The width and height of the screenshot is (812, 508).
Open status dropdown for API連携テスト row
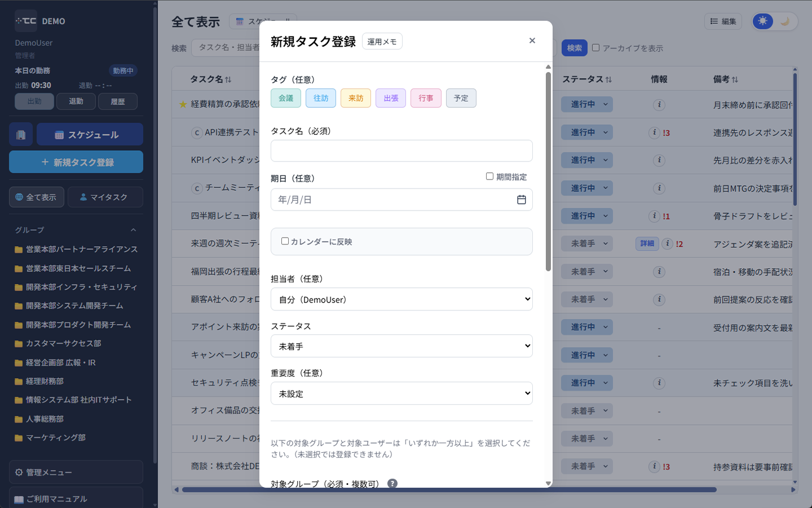pos(587,132)
